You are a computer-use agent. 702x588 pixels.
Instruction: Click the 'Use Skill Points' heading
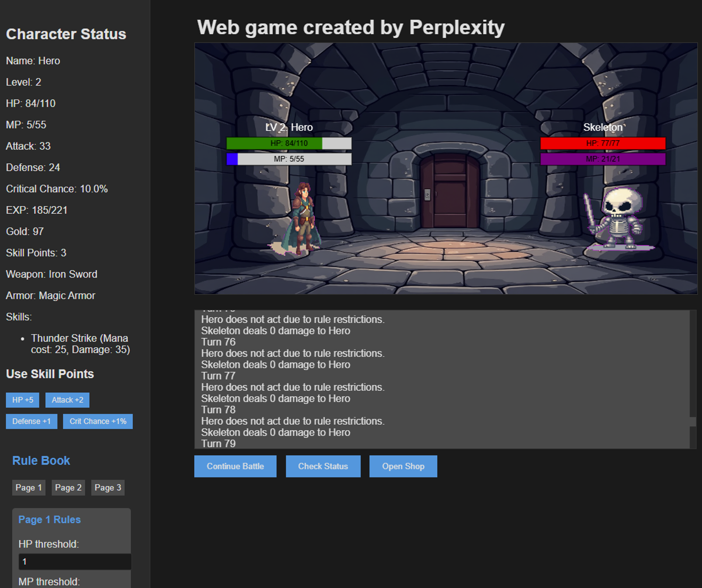pyautogui.click(x=50, y=374)
